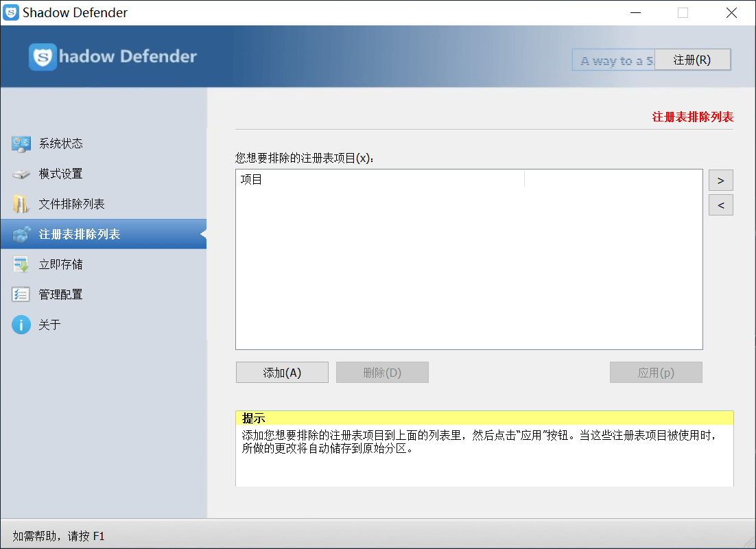Screen dimensions: 756x549
Task: Switch to 文件排除列表 section
Action: coord(104,204)
